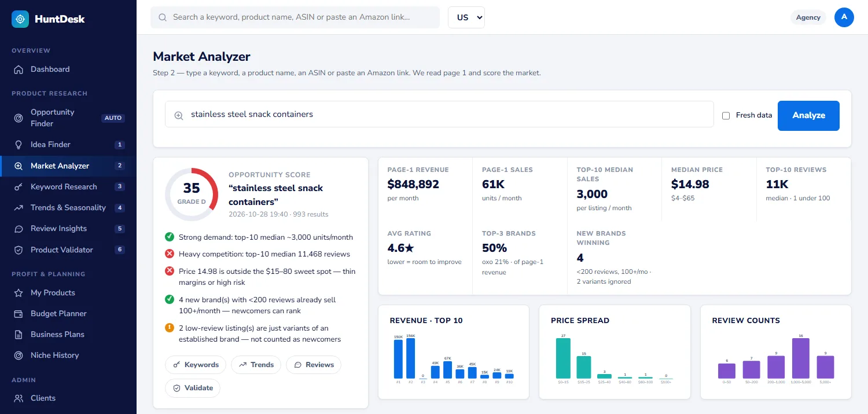Click the 15 bar in Price Spread
This screenshot has width=868, height=414.
(584, 367)
